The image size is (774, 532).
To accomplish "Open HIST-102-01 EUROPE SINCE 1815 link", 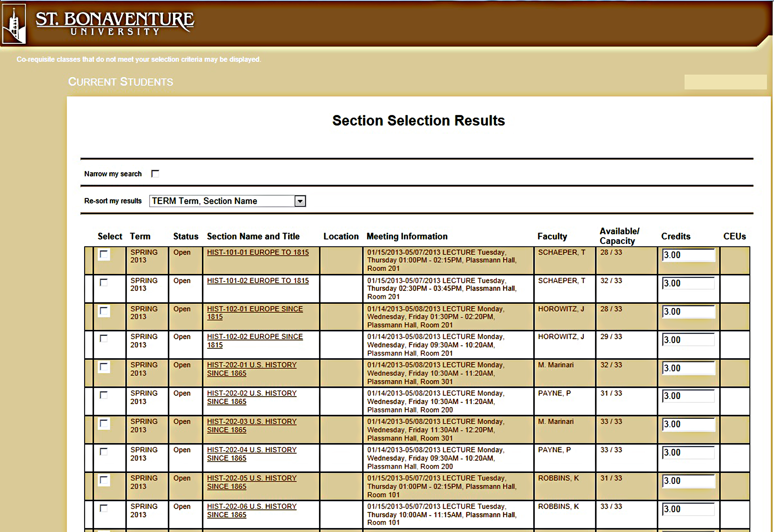I will (255, 313).
